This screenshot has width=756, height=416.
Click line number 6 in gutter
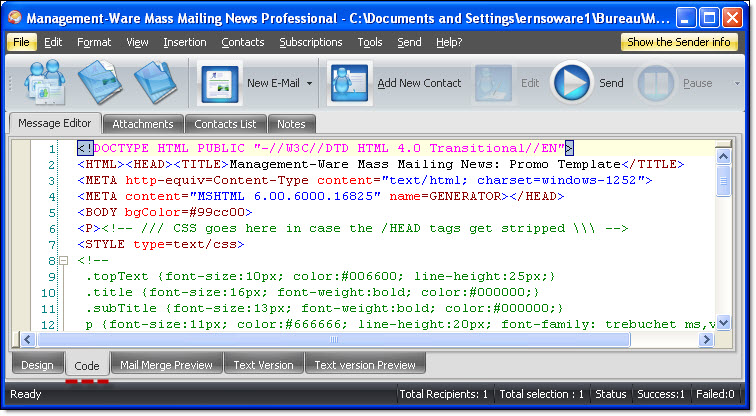(x=52, y=229)
